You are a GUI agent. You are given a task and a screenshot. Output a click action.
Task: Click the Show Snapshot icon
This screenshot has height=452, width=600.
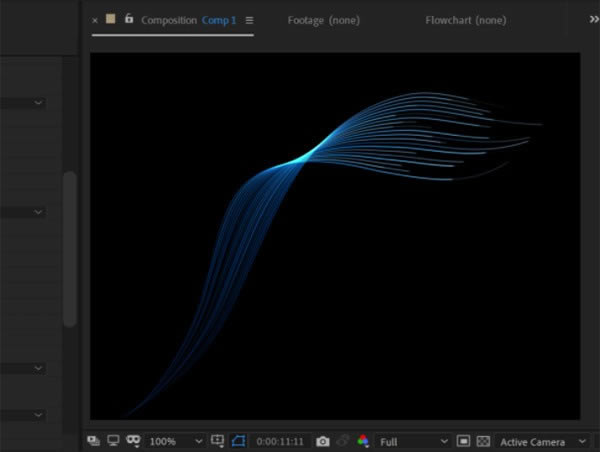point(343,441)
